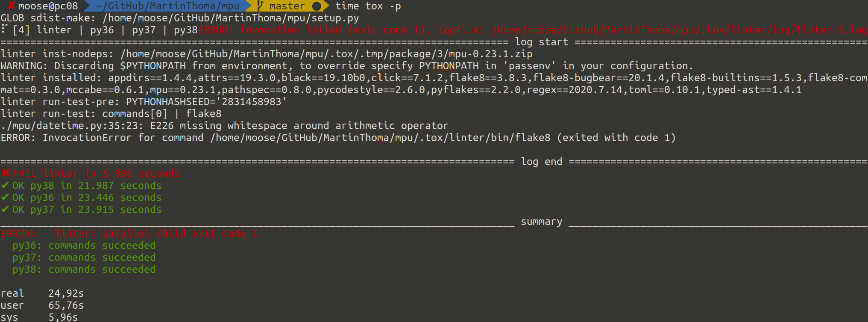
Task: Click the linter-5.log logfile path
Action: click(x=679, y=30)
